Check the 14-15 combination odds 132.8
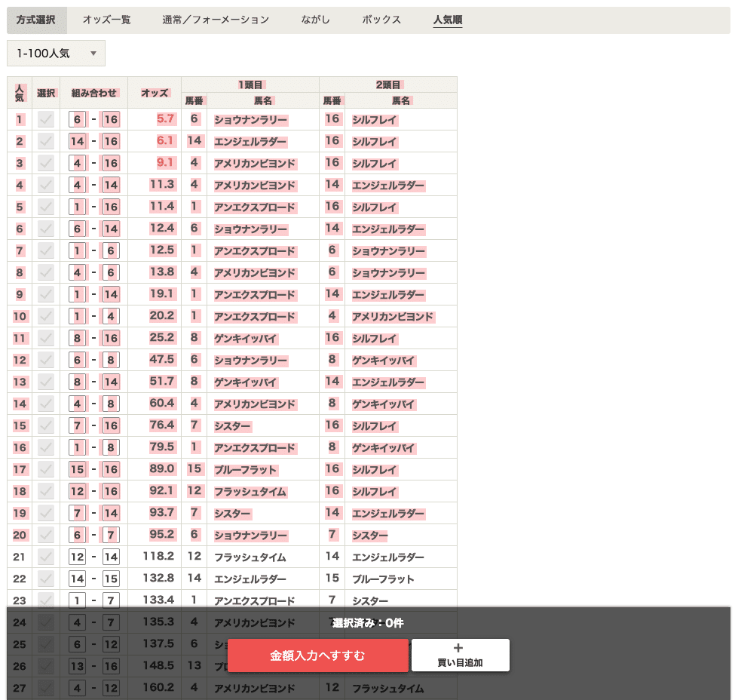 pyautogui.click(x=46, y=579)
